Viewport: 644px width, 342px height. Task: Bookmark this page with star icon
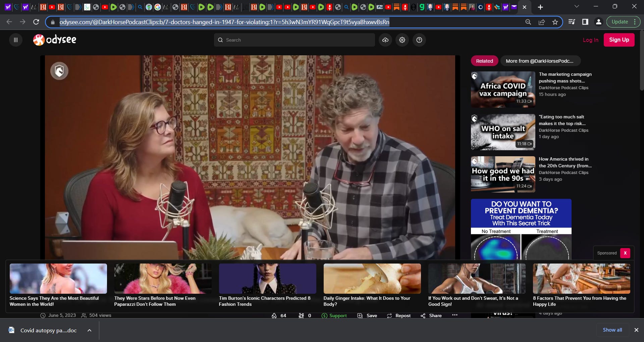[555, 22]
